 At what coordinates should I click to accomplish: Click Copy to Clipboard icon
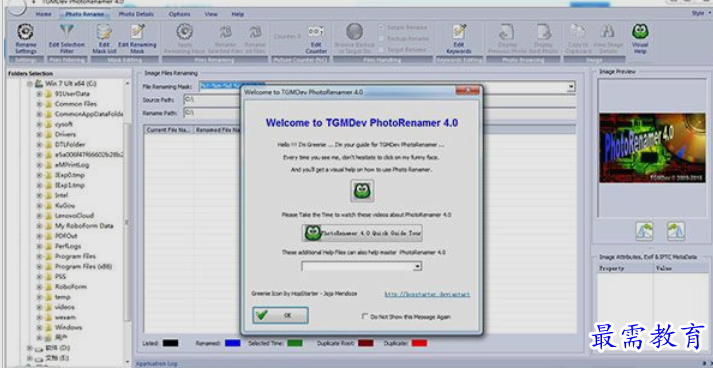pos(578,32)
